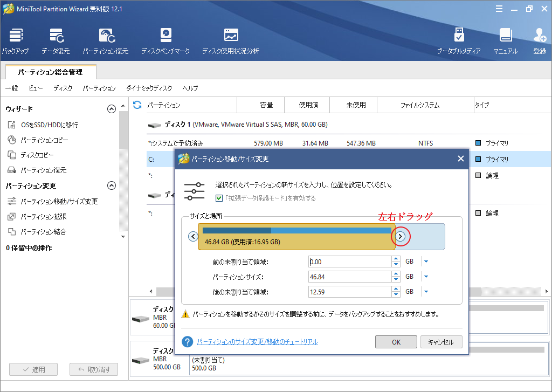Viewport: 552px width, 392px height.
Task: Open unit dropdown for 後の未割り当て領域
Action: 426,292
